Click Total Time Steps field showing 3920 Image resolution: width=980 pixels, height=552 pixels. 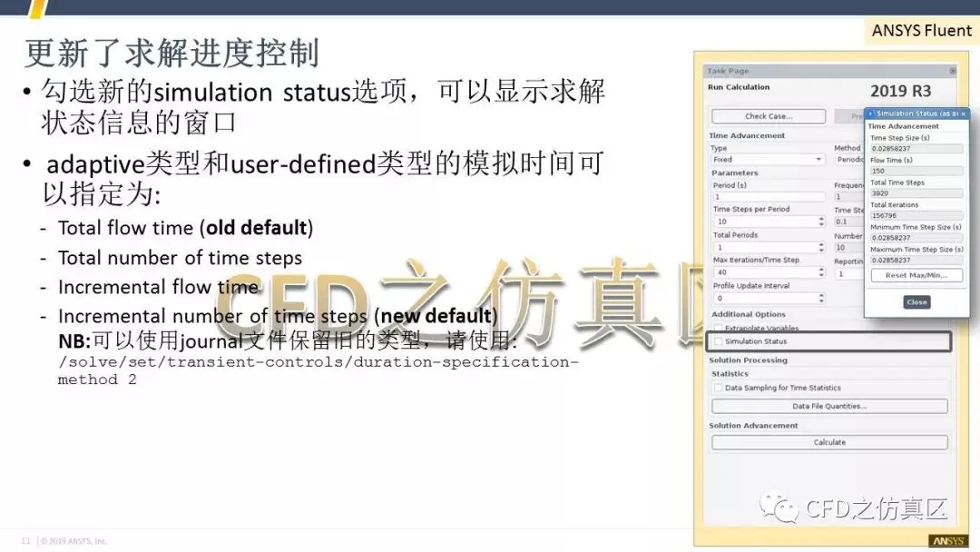click(916, 193)
